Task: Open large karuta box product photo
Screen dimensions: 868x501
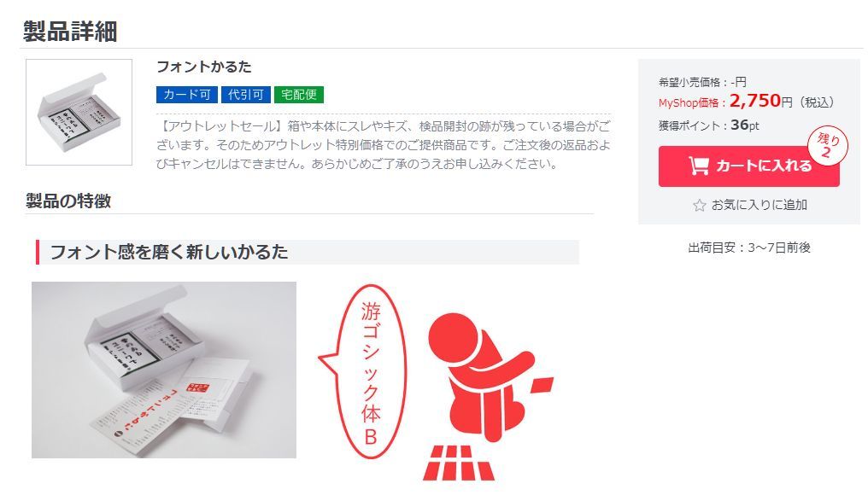Action: click(164, 370)
